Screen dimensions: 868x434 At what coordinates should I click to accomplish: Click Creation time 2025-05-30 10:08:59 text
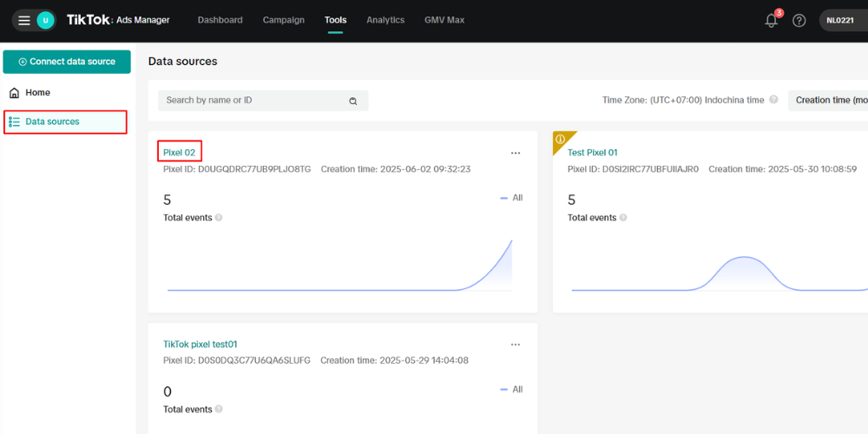[783, 169]
